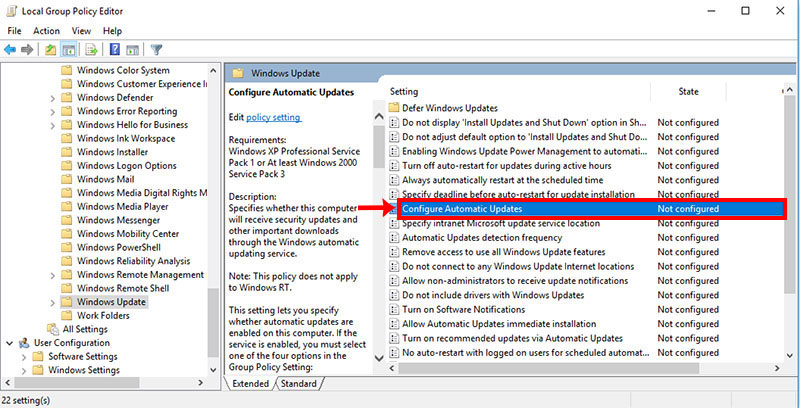Click the tree pane horizontal scroll-right arrow
Image resolution: width=800 pixels, height=408 pixels.
pos(201,382)
